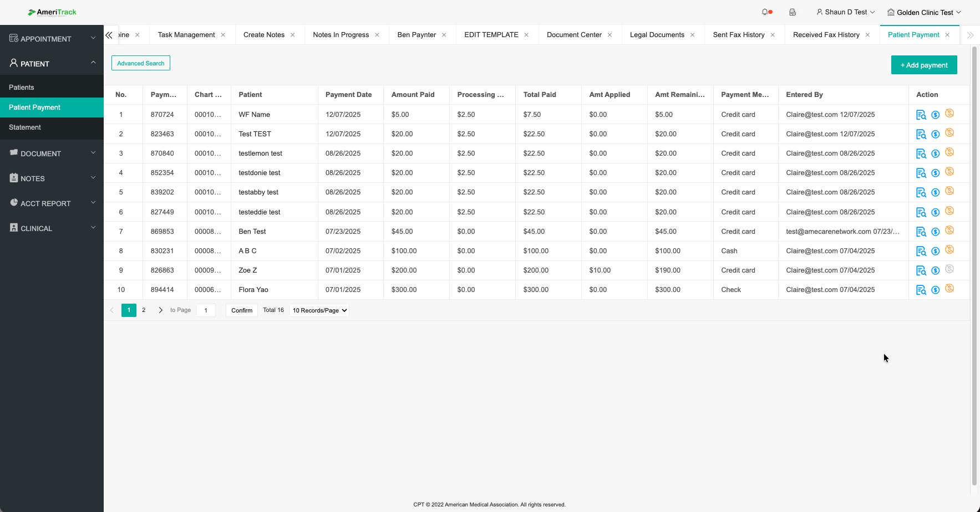
Task: Close the Legal Documents tab
Action: (x=692, y=35)
